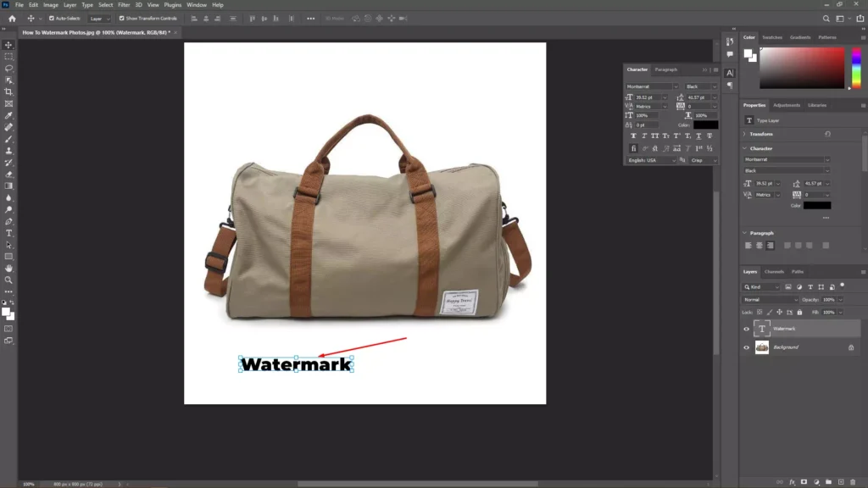The image size is (868, 488).
Task: Open the Kind layer filter dropdown
Action: click(760, 287)
